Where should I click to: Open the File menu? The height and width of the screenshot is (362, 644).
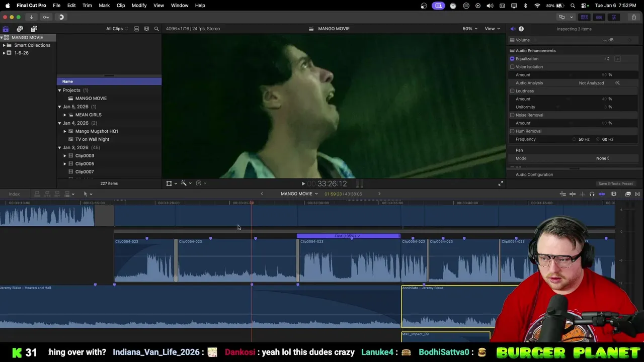[57, 6]
